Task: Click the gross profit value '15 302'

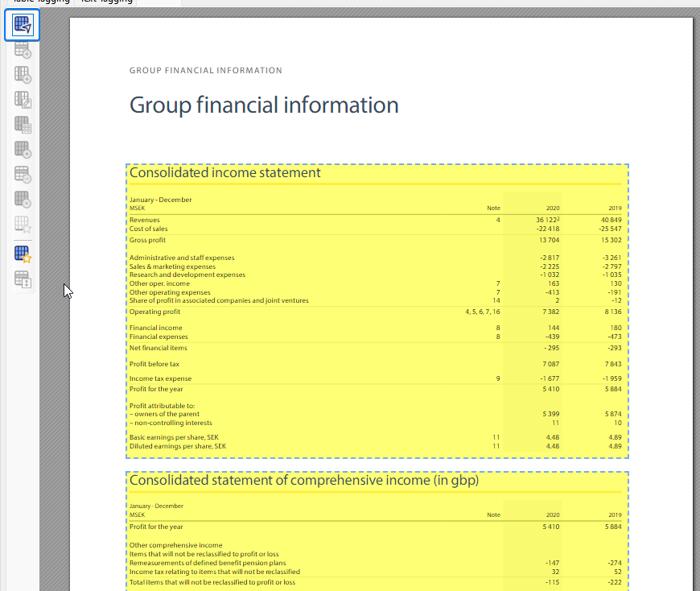Action: coord(611,240)
